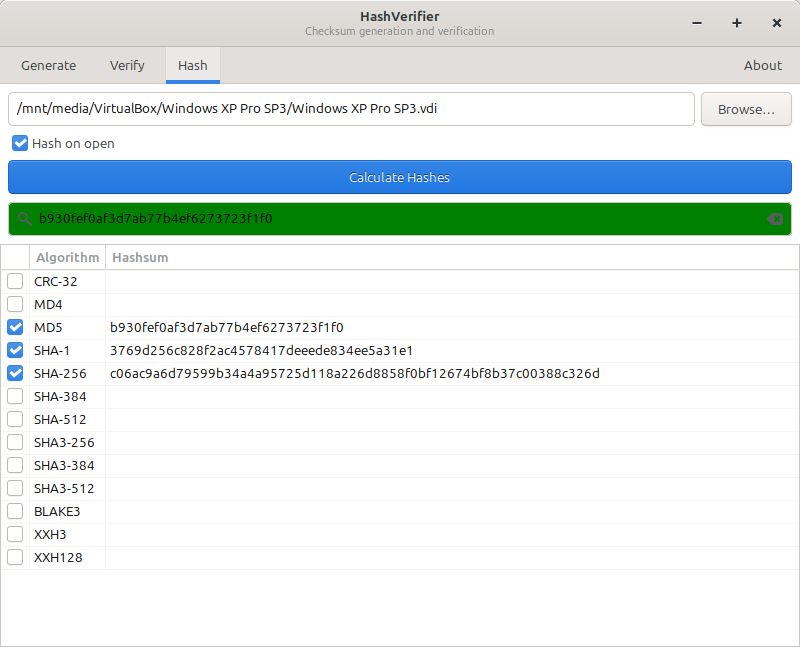Viewport: 800px width, 647px height.
Task: Disable the MD5 algorithm checkbox
Action: click(x=15, y=327)
